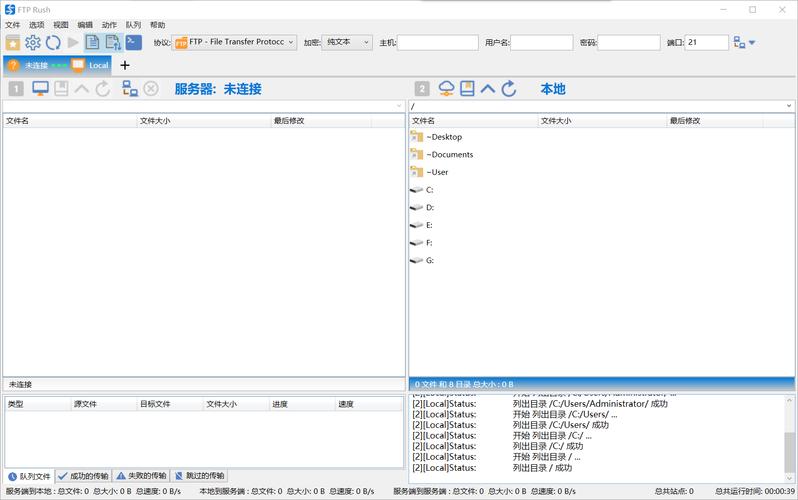Screen dimensions: 798x500
Task: Expand the server pane path dropdown
Action: click(399, 106)
